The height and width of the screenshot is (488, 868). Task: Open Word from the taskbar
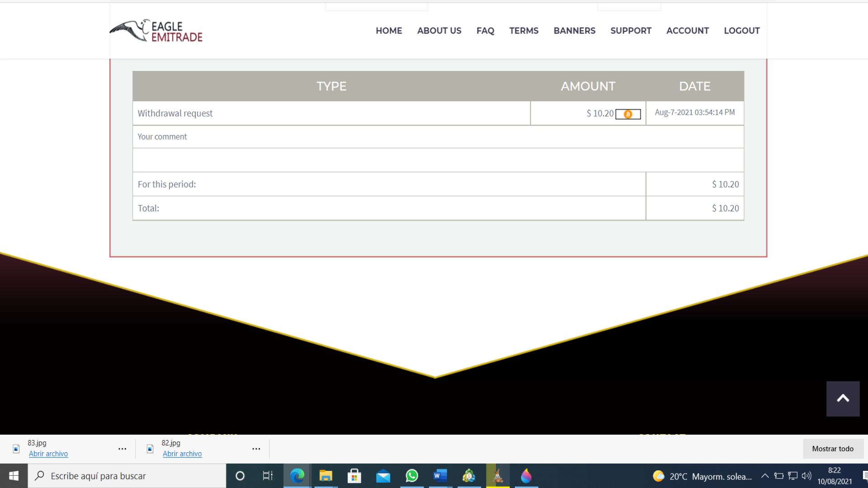tap(440, 476)
